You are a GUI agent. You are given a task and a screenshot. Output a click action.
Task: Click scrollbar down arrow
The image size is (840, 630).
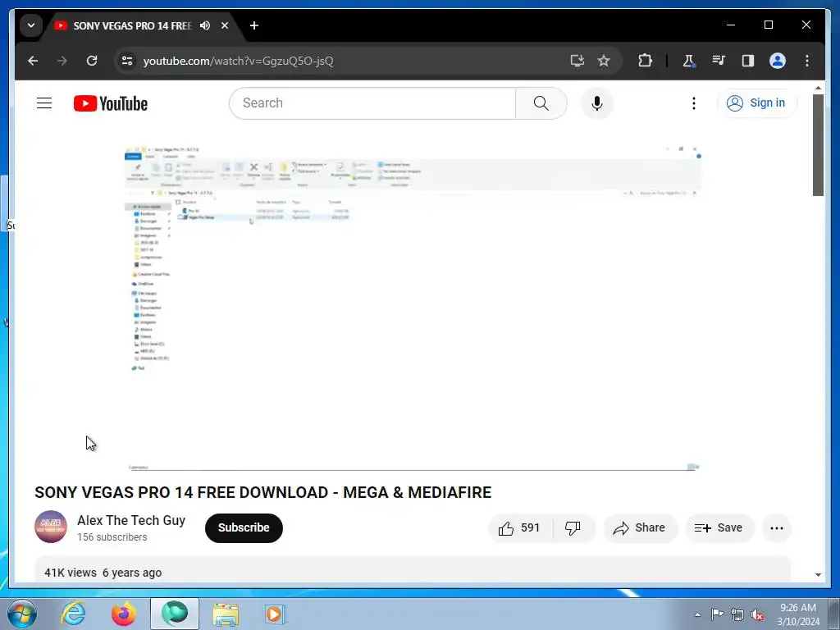(818, 575)
